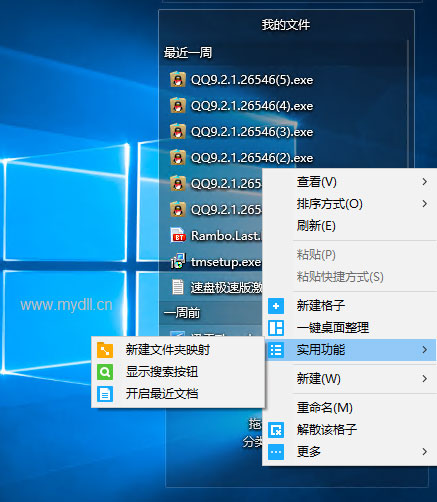
Task: Click the QQ icon beside QQ9.2.1.26546(2).exe
Action: [x=178, y=157]
